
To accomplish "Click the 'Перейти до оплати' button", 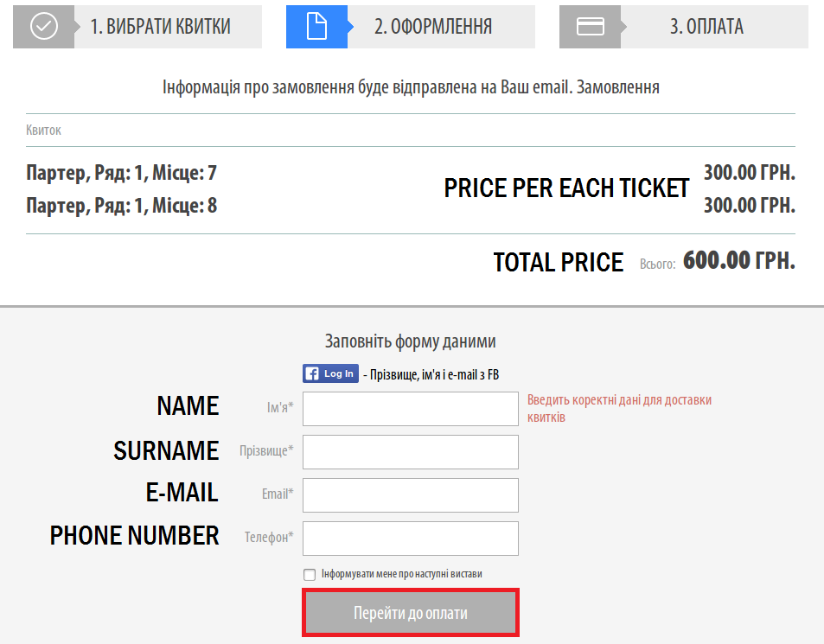I will coord(411,613).
